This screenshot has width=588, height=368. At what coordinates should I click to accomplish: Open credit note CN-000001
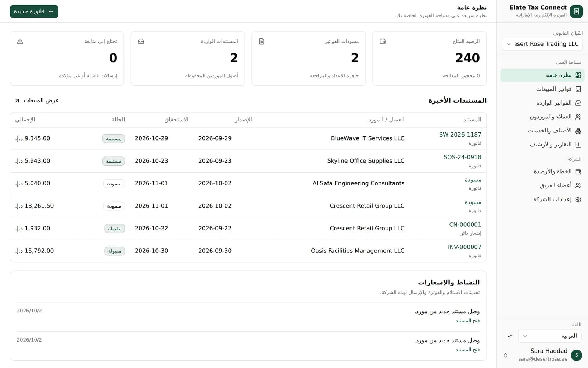[x=465, y=224]
